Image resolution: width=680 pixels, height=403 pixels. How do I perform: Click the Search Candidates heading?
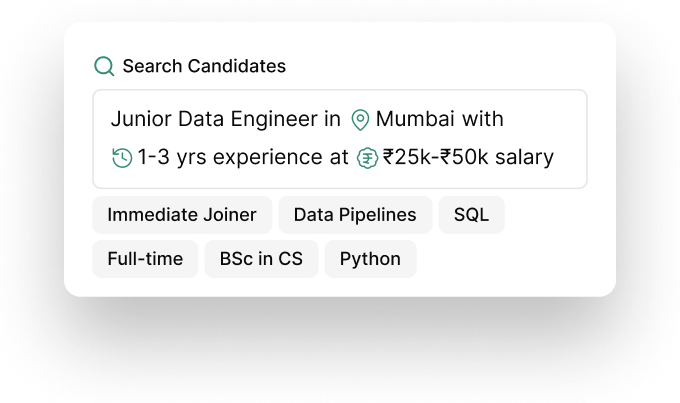[204, 66]
